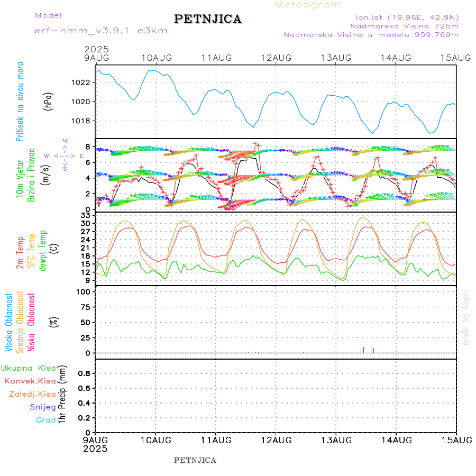Select 14AUG on the top time axis
476x476 pixels.
(x=396, y=57)
